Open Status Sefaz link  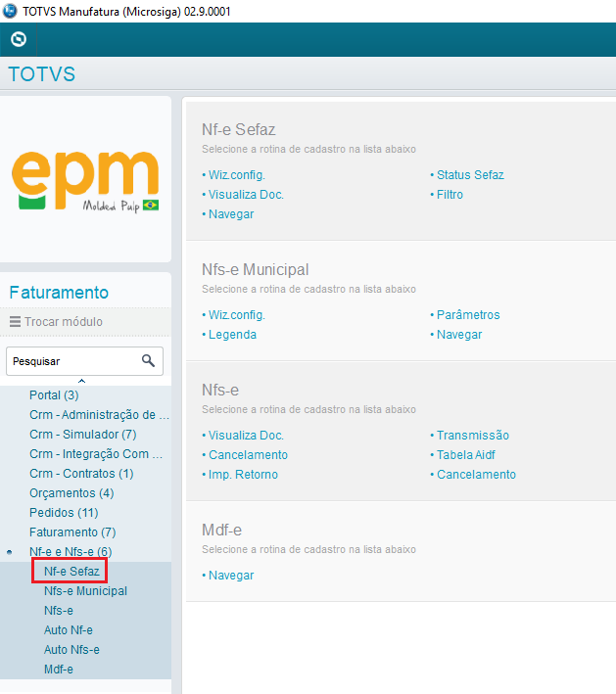tap(470, 175)
